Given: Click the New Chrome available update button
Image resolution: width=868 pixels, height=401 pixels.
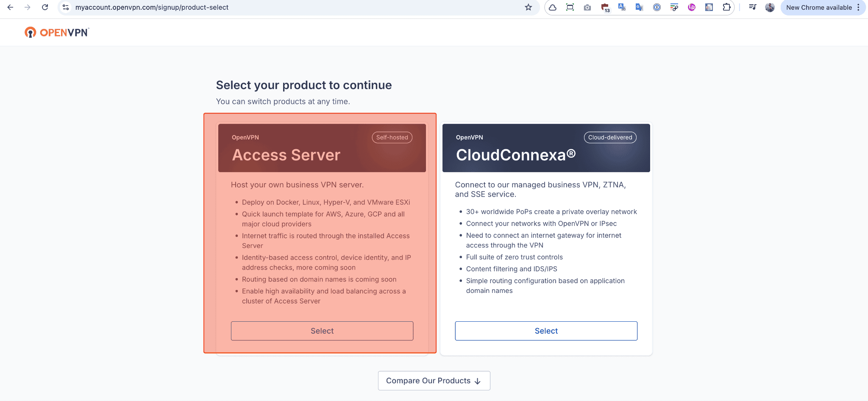Looking at the screenshot, I should pyautogui.click(x=818, y=7).
